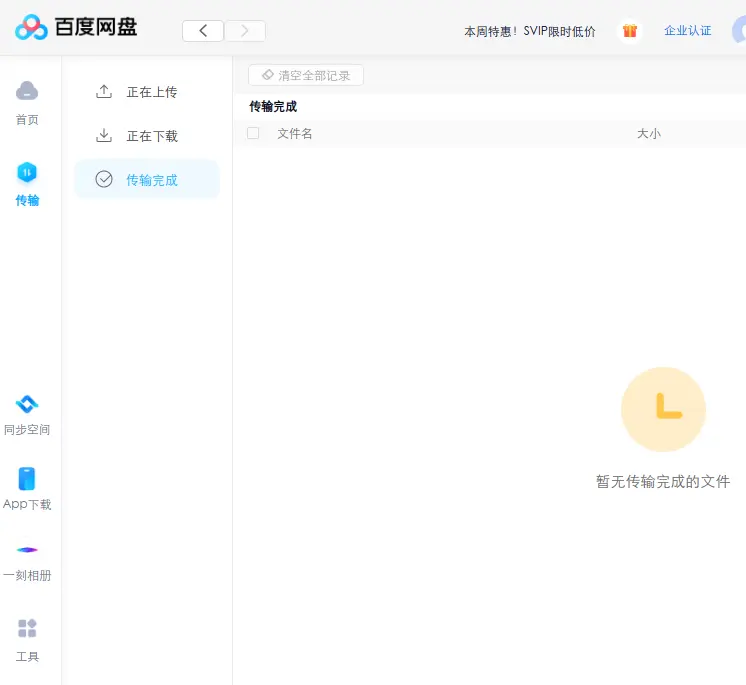Click the checkmark icon beside 传输完成
Viewport: 746px width, 685px height.
click(x=104, y=179)
